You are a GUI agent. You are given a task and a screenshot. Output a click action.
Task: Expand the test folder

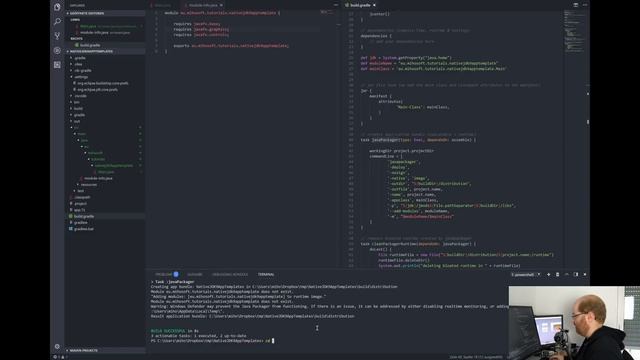click(81, 191)
